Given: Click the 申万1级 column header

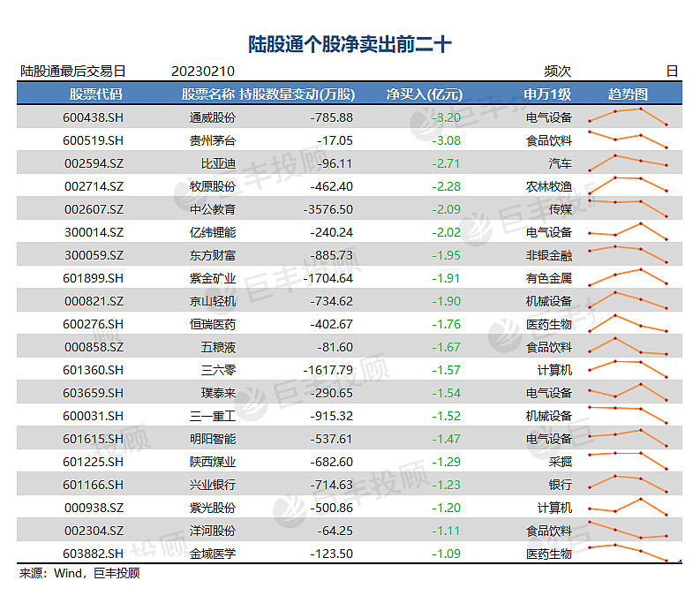Looking at the screenshot, I should pos(547,94).
